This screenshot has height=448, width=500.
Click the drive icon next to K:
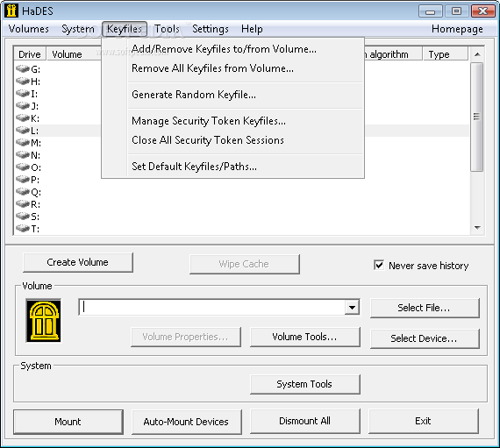click(x=23, y=117)
